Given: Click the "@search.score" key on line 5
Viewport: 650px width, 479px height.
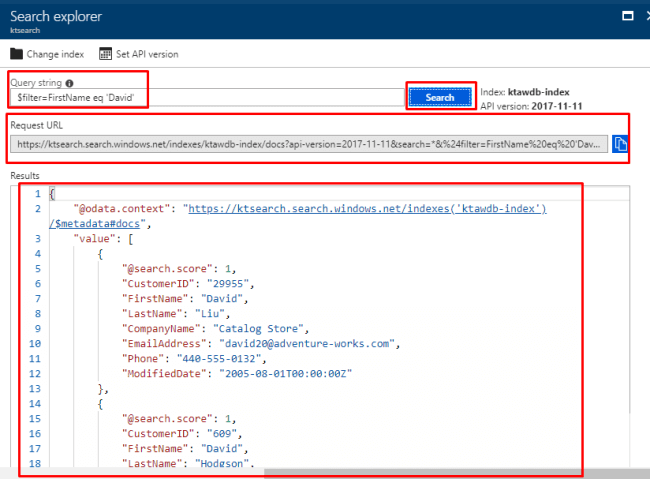Looking at the screenshot, I should (167, 269).
